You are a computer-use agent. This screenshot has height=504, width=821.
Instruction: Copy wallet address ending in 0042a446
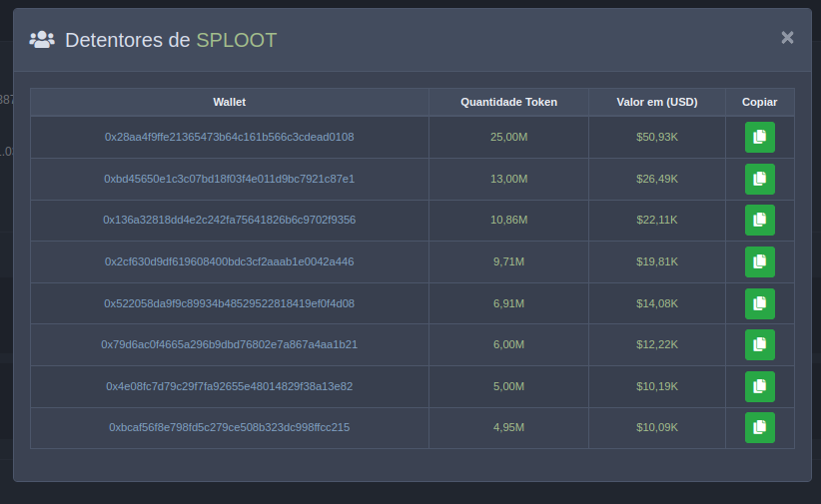[x=760, y=261]
